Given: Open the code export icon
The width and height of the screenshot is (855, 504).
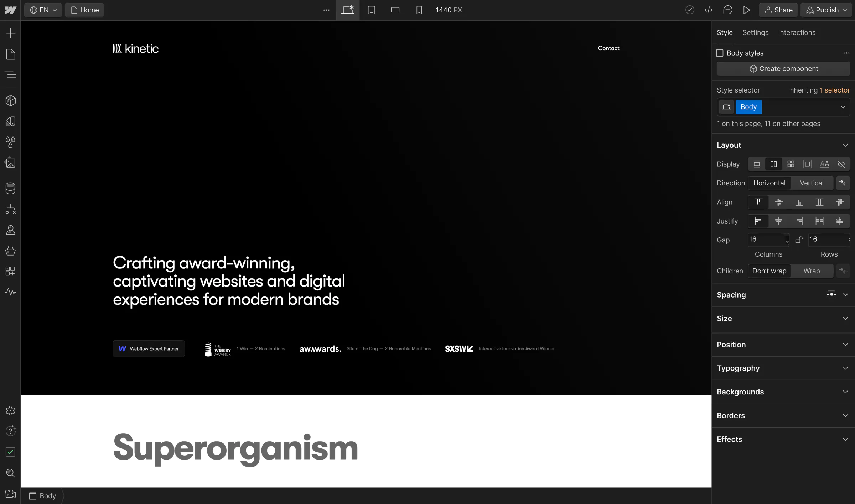Looking at the screenshot, I should pyautogui.click(x=709, y=10).
